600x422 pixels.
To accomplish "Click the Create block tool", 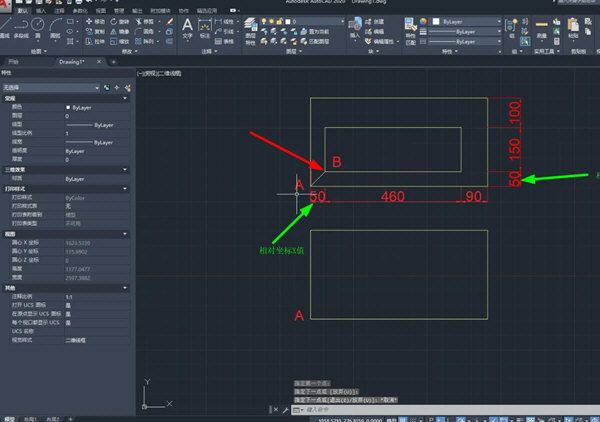I will pos(374,21).
